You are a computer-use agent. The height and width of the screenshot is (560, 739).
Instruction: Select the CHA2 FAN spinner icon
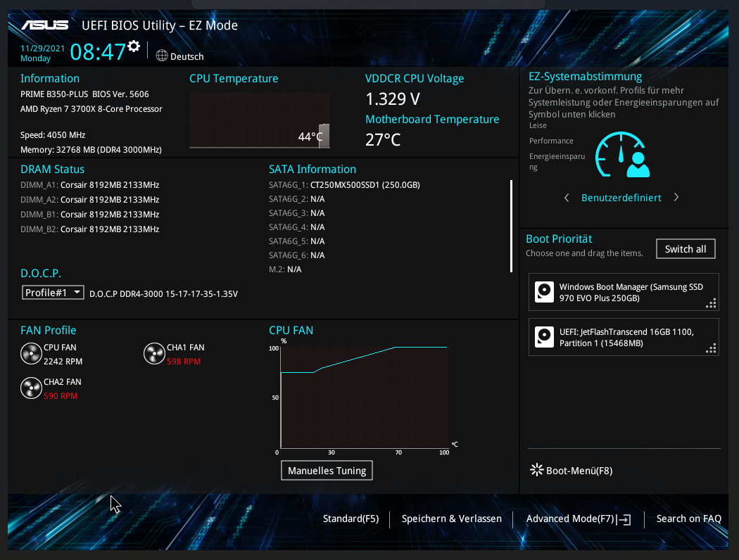31,388
